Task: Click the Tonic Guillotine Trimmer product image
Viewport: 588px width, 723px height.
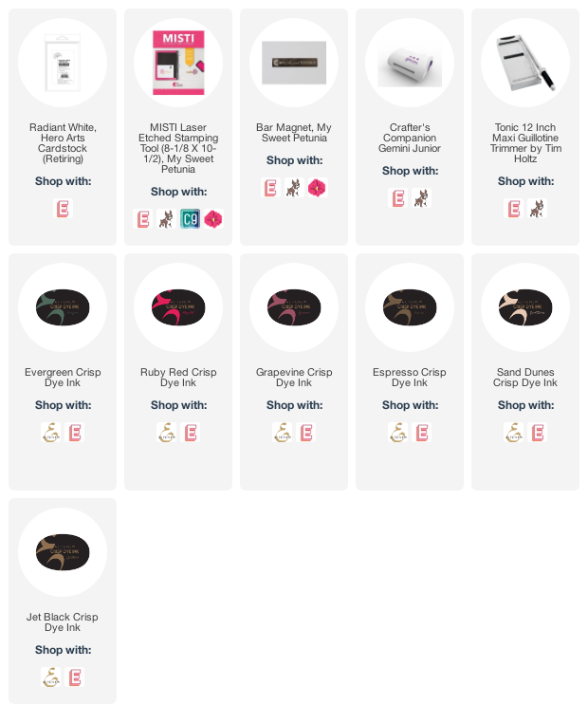Action: point(525,63)
